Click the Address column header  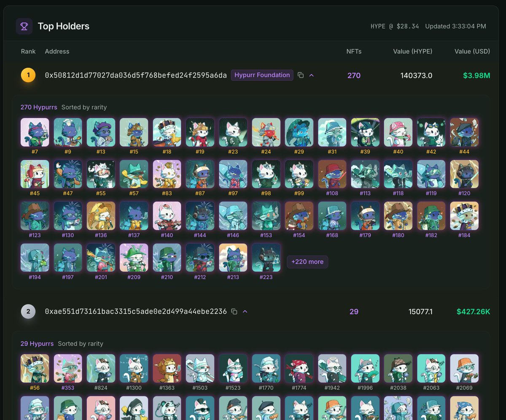(57, 51)
